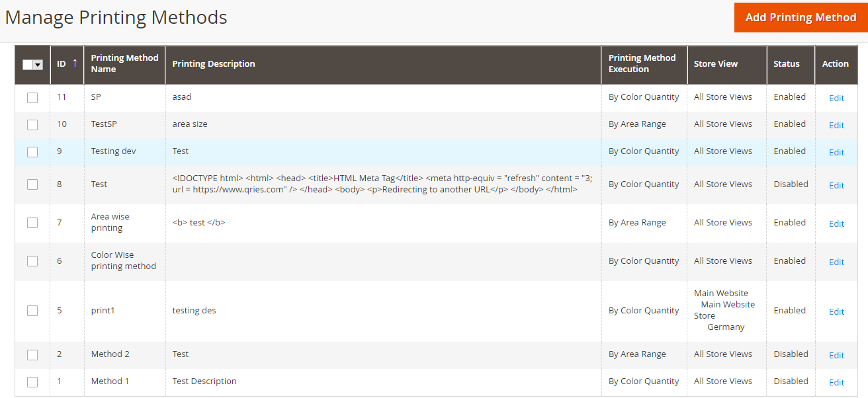The height and width of the screenshot is (398, 868).
Task: Check the box for SP row
Action: (32, 98)
